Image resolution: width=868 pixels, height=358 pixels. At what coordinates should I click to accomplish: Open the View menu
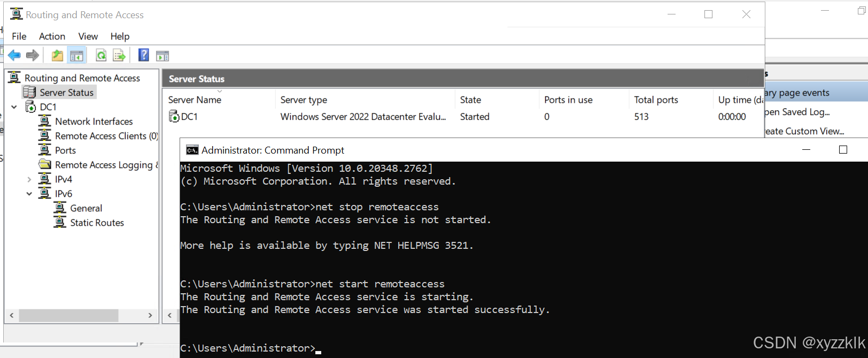[x=88, y=36]
